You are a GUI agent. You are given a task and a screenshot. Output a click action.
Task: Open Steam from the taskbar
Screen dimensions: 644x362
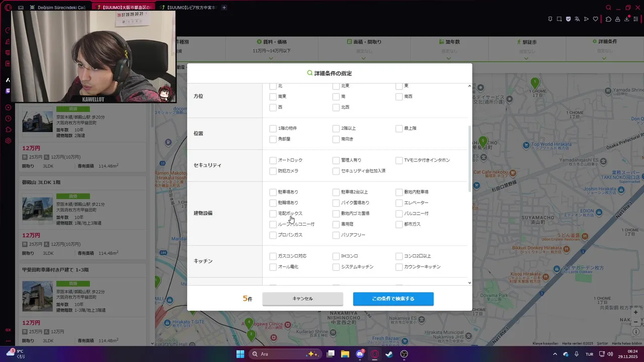(389, 354)
